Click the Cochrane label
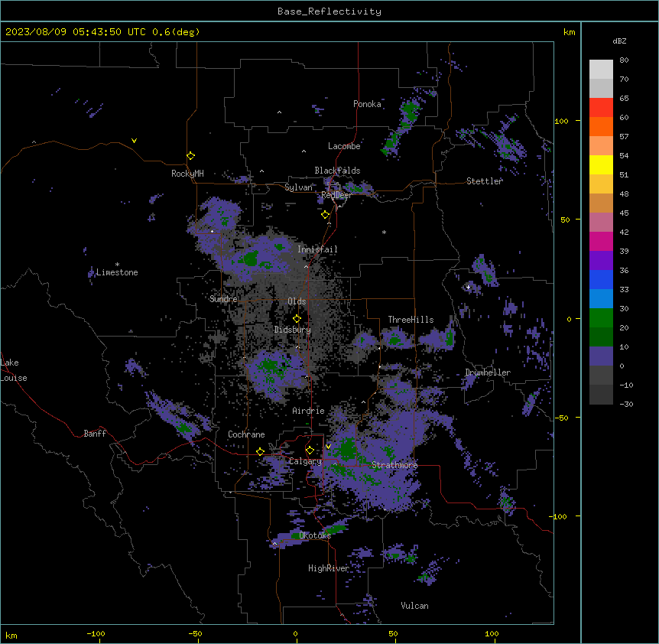Viewport: 659px width, 644px height. pyautogui.click(x=246, y=434)
